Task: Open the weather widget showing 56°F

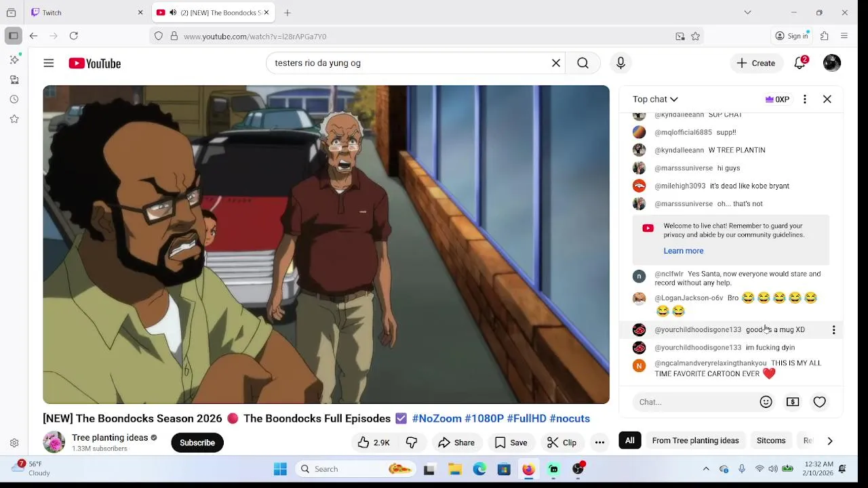Action: pos(32,468)
